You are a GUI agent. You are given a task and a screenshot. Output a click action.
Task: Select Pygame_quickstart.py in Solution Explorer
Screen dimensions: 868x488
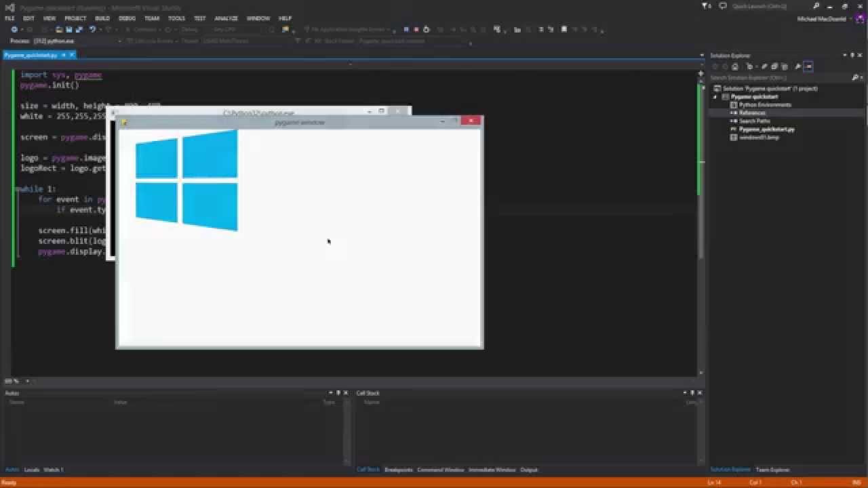pos(766,129)
